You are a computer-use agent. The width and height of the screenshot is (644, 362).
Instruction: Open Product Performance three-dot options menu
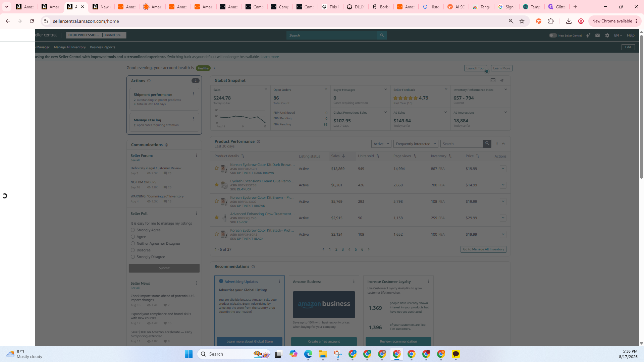coord(497,144)
